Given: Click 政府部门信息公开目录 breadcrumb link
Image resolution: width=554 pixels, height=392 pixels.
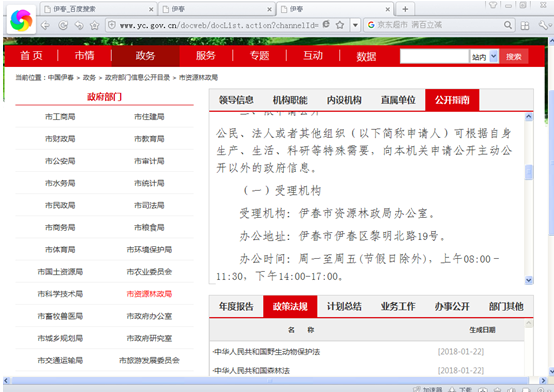Looking at the screenshot, I should coord(137,77).
